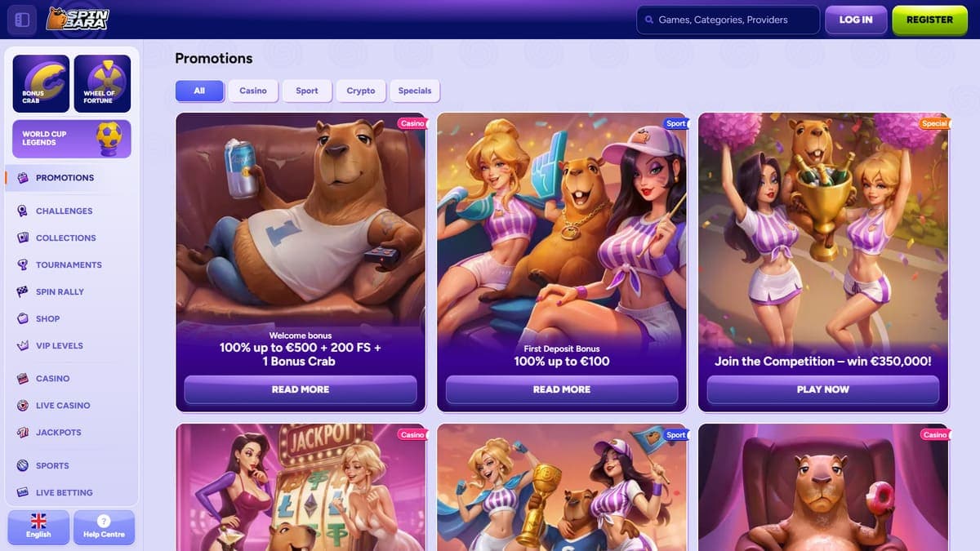Open the Jackpot slot machine promotion card

pyautogui.click(x=301, y=487)
